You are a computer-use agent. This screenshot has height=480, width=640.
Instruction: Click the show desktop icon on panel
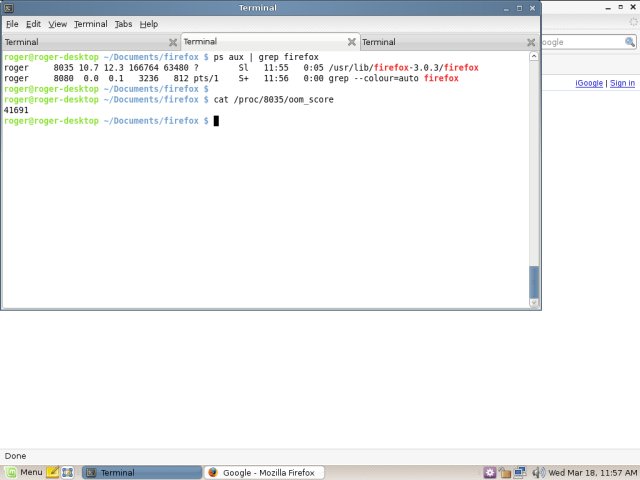pos(69,472)
